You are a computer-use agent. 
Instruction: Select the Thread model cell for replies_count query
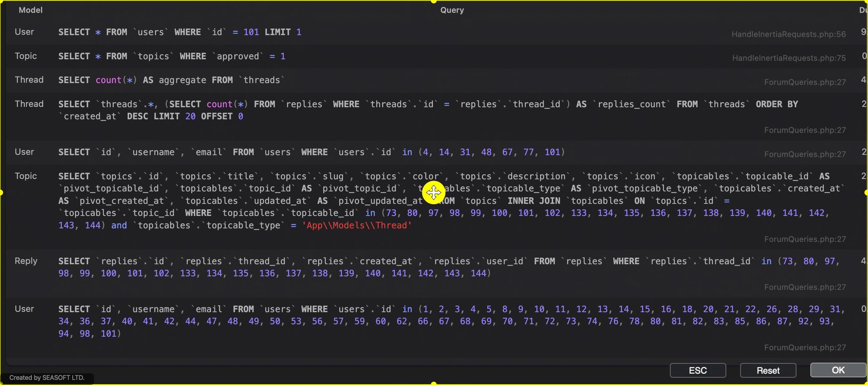click(x=29, y=104)
